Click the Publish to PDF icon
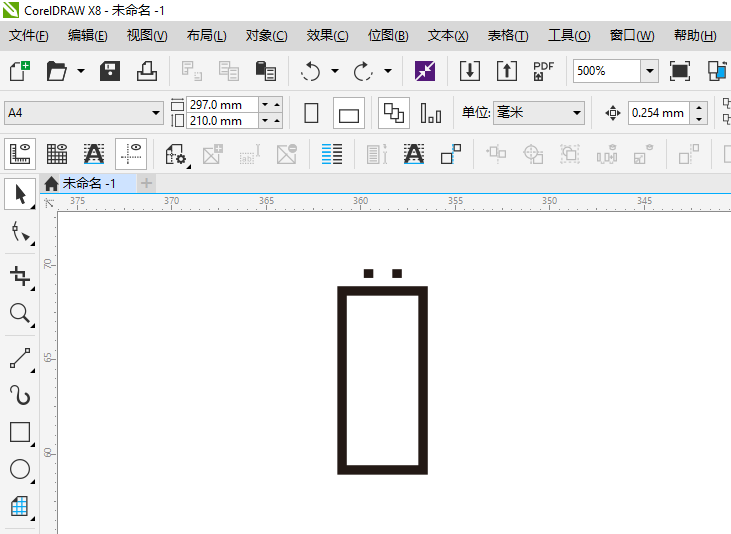This screenshot has height=534, width=731. coord(543,71)
